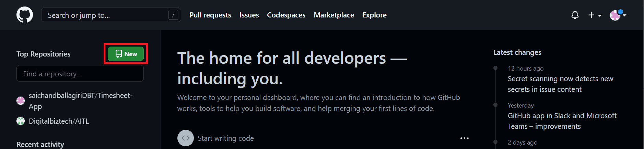
Task: Focus the Find a repository field
Action: [80, 74]
